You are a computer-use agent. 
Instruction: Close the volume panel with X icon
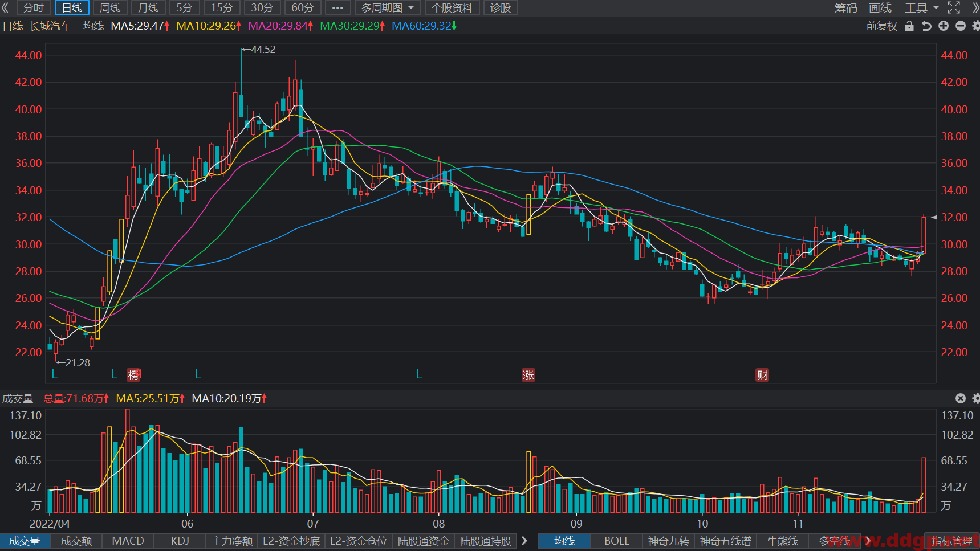[961, 398]
